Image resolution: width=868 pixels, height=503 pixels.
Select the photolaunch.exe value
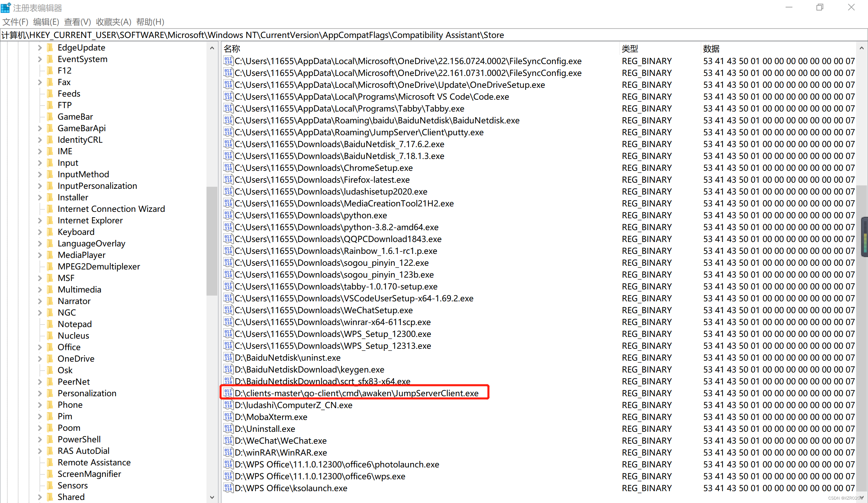[x=337, y=464]
